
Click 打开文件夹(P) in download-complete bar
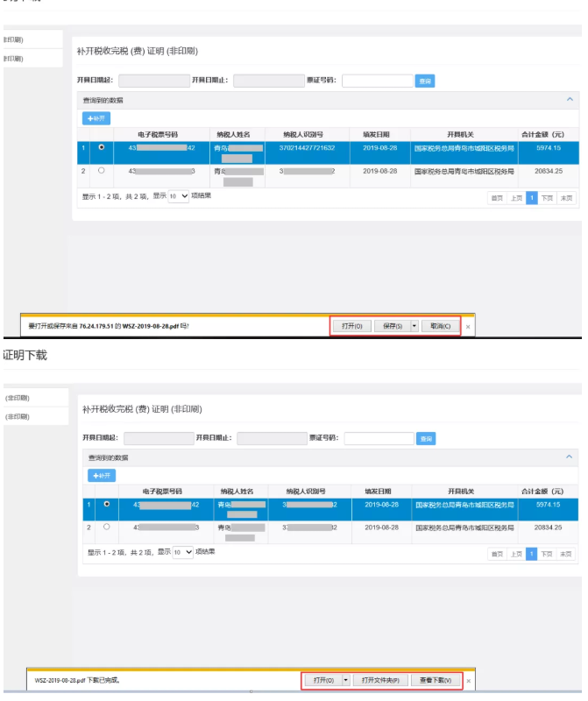380,680
